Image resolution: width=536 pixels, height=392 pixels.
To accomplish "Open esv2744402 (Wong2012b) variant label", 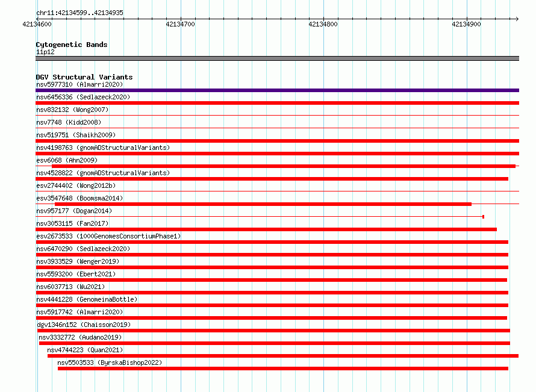I will pos(76,185).
